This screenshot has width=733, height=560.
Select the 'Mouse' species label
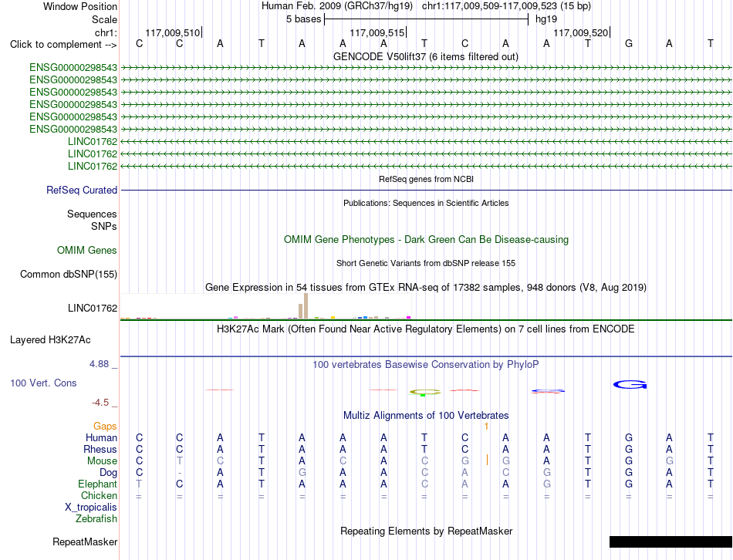[102, 461]
